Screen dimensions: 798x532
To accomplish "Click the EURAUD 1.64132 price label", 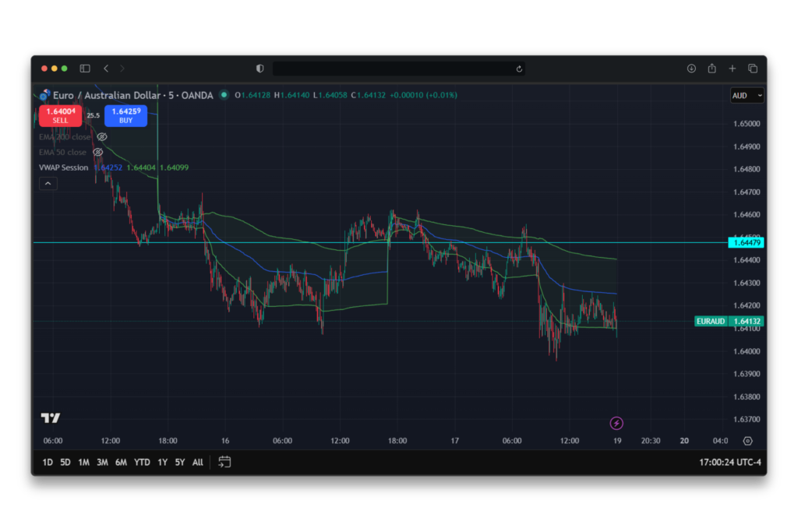I will tap(728, 321).
